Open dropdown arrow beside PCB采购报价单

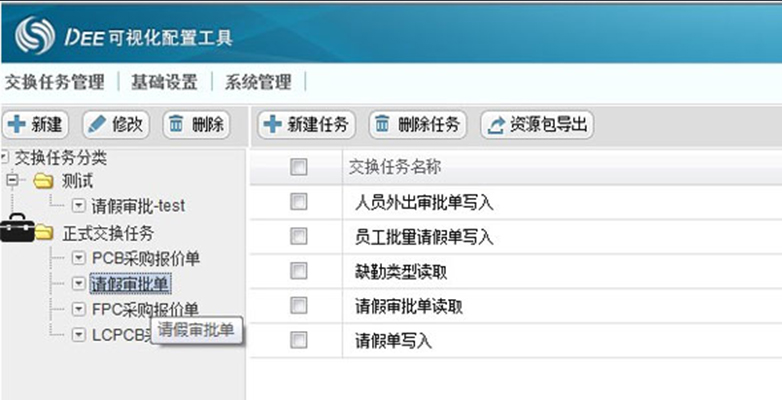coord(79,258)
